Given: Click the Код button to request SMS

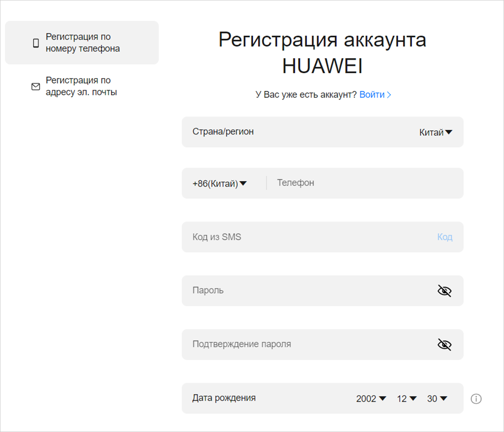Looking at the screenshot, I should (445, 237).
